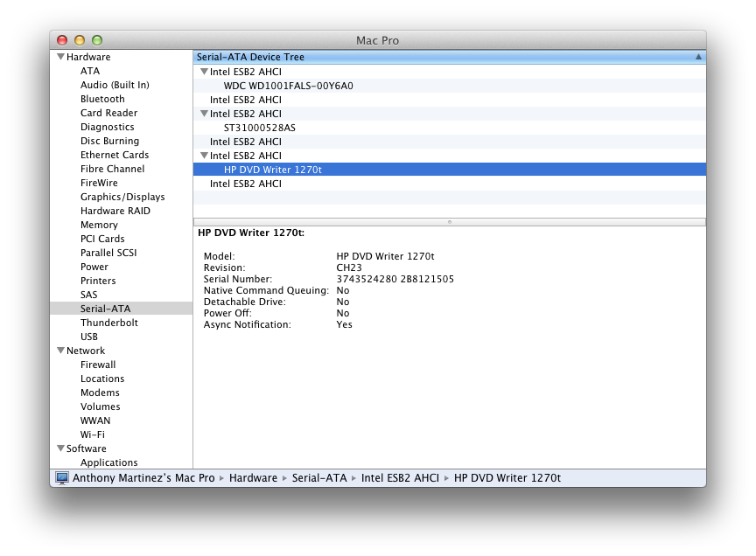756x556 pixels.
Task: Collapse the Intel ESB2 AHCI node containing HP DVD Writer
Action: coord(205,156)
